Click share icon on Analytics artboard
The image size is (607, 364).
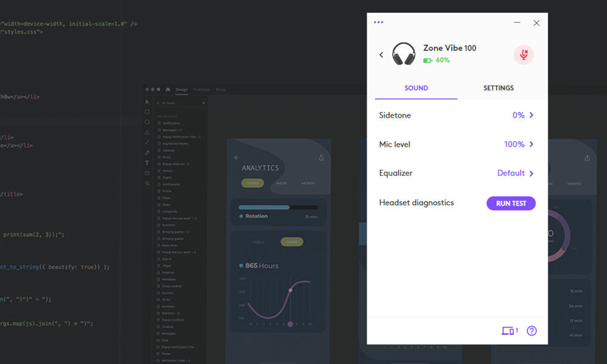click(321, 158)
